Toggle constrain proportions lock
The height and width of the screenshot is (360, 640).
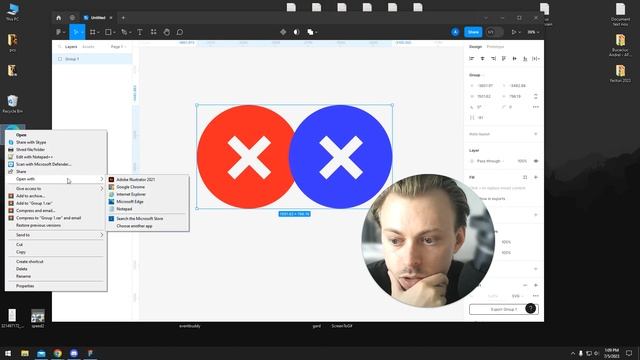click(x=536, y=96)
